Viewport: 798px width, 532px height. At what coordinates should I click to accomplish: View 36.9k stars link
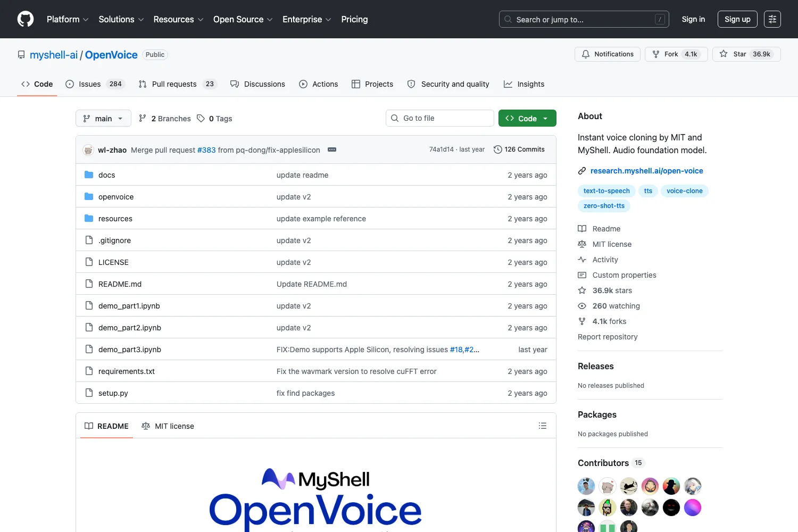click(x=605, y=290)
